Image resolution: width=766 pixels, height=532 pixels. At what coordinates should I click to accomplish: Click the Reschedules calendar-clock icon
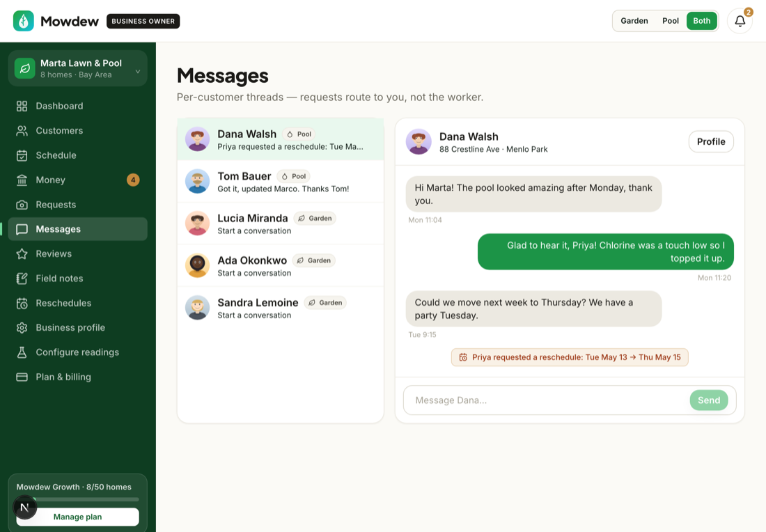pyautogui.click(x=22, y=304)
